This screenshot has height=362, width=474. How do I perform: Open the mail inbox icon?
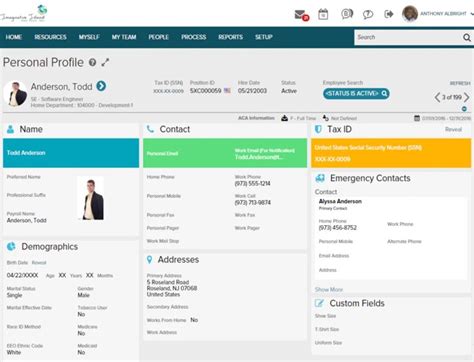pos(301,15)
